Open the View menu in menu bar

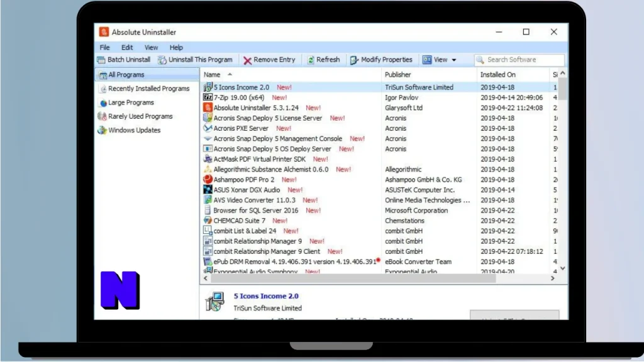click(x=151, y=48)
